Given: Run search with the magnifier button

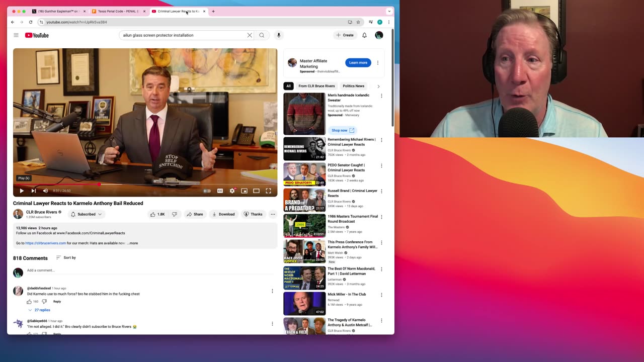Looking at the screenshot, I should click(262, 35).
